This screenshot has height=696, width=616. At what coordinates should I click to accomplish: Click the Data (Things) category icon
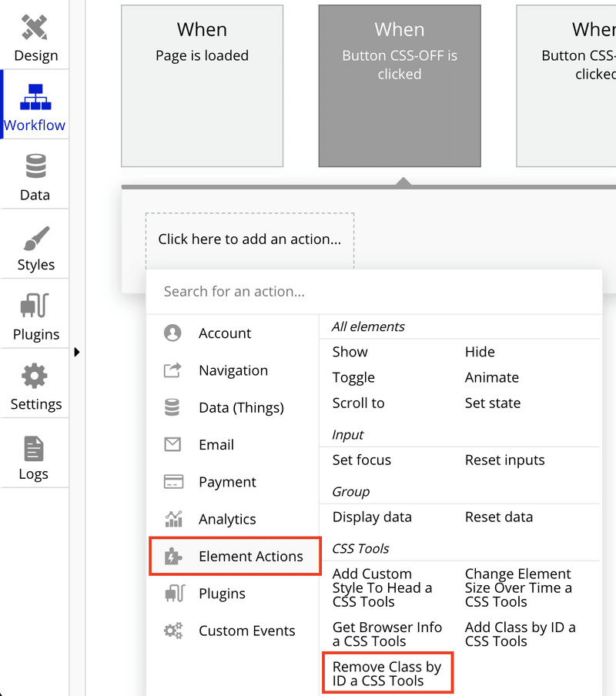coord(172,407)
